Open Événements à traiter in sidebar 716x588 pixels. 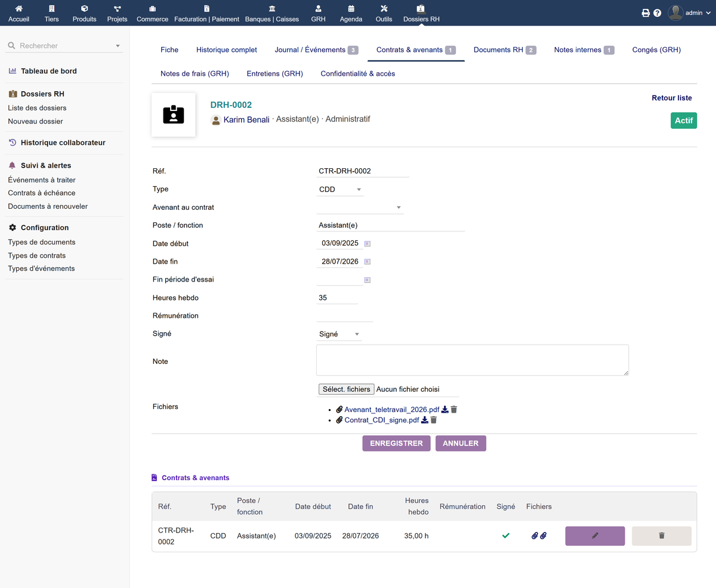point(42,180)
